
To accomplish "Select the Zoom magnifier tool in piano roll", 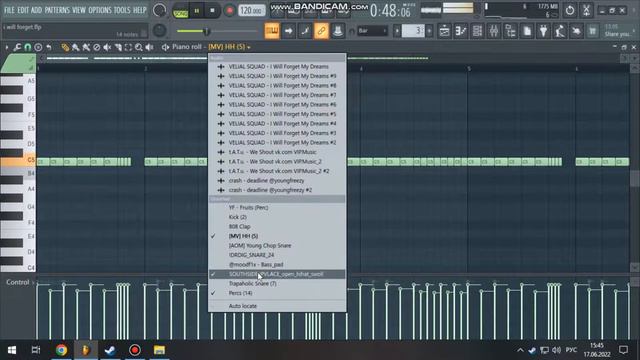I will pos(139,47).
